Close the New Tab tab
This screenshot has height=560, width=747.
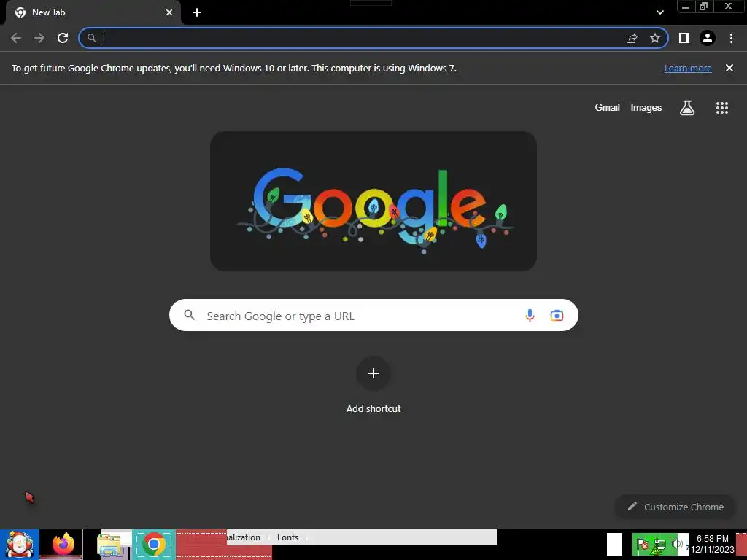tap(169, 12)
